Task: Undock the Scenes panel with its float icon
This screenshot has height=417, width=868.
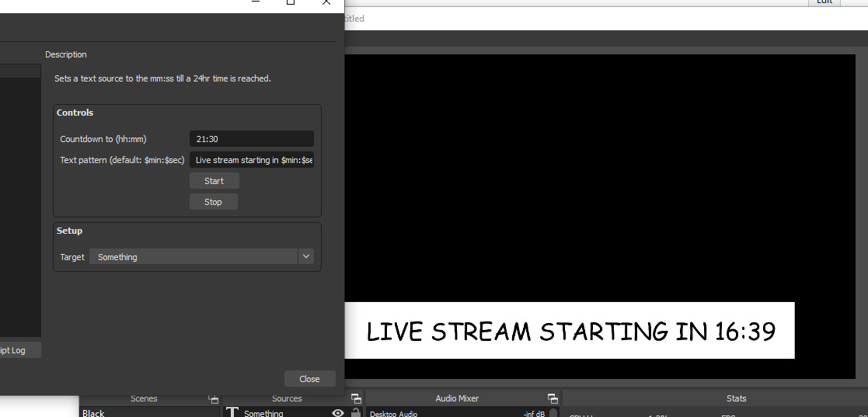Action: pos(213,398)
